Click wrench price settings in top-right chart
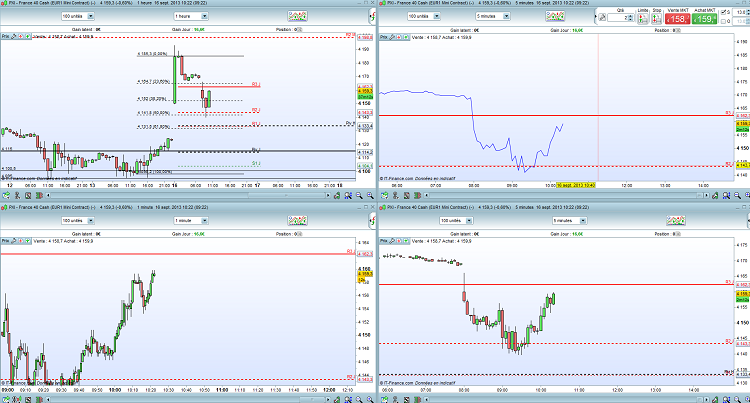Screen dimensions: 750x403 (392, 37)
